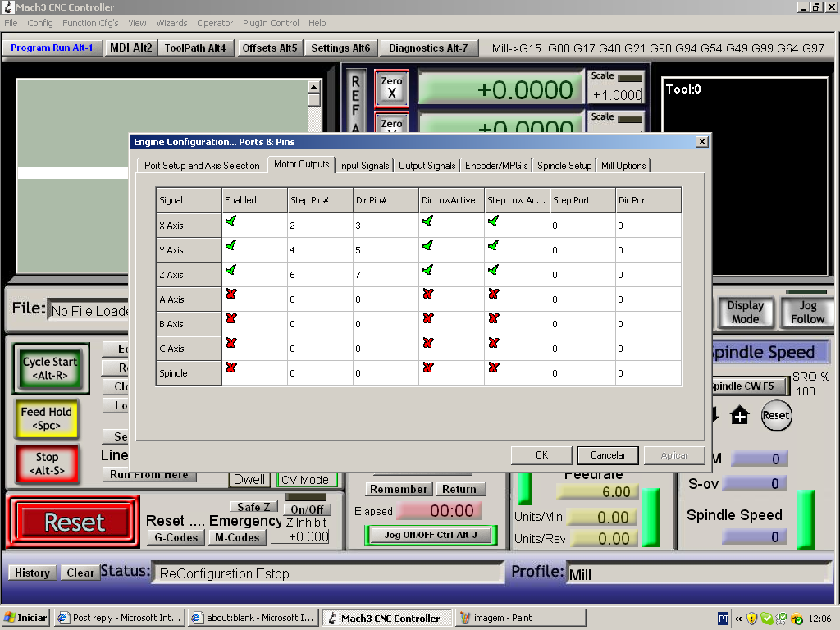Toggle C Axis Dir LowActive cross

point(427,343)
